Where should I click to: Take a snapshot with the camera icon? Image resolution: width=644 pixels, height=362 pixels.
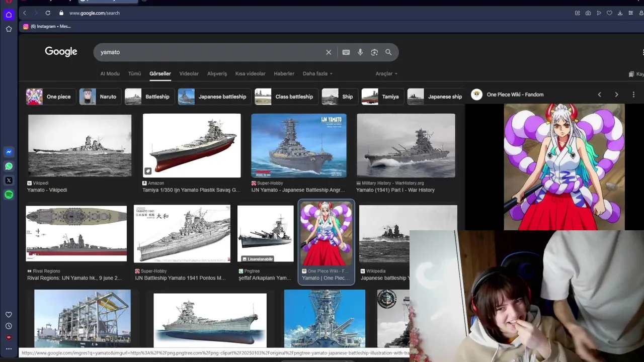588,13
